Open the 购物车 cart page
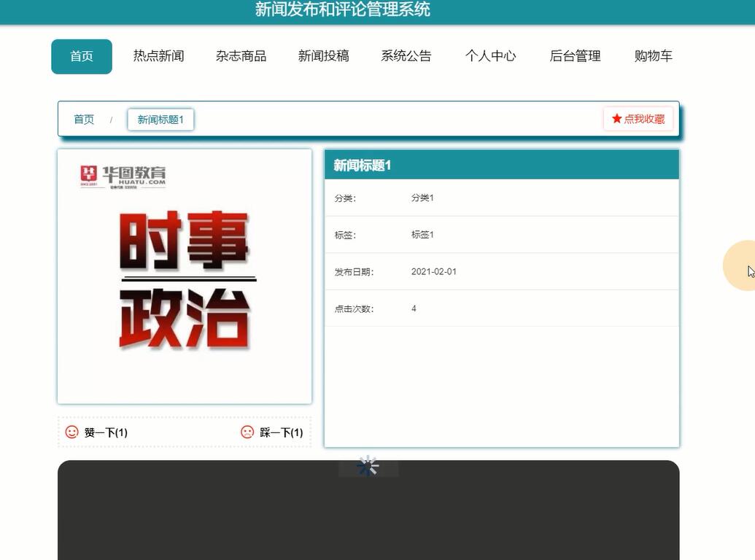The width and height of the screenshot is (755, 560). pos(653,56)
